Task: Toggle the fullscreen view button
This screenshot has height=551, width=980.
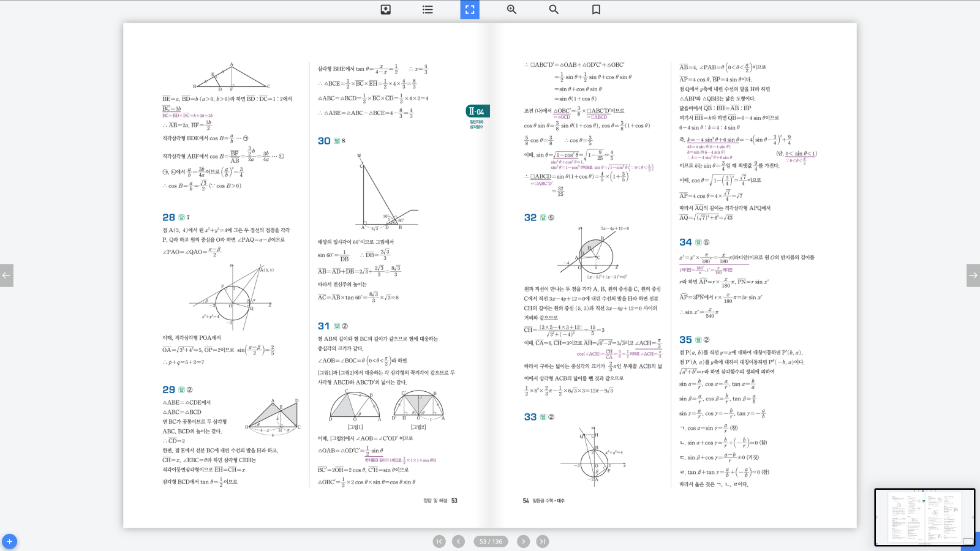Action: (x=470, y=10)
